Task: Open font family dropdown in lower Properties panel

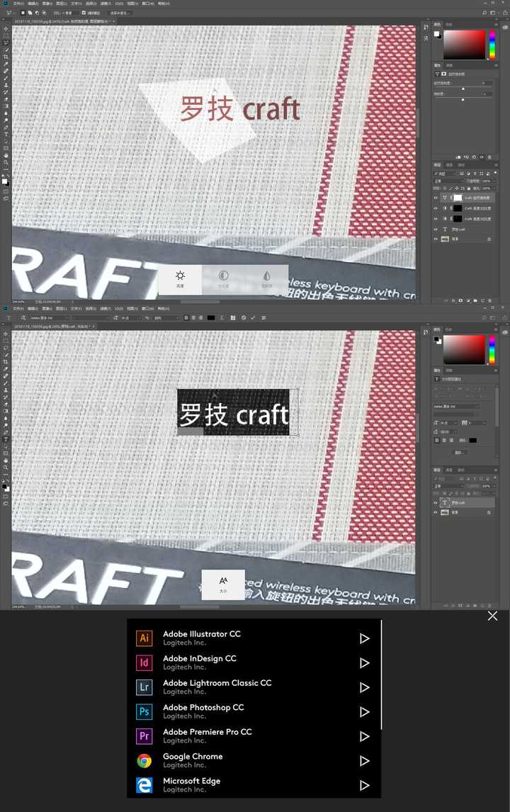Action: 457,407
